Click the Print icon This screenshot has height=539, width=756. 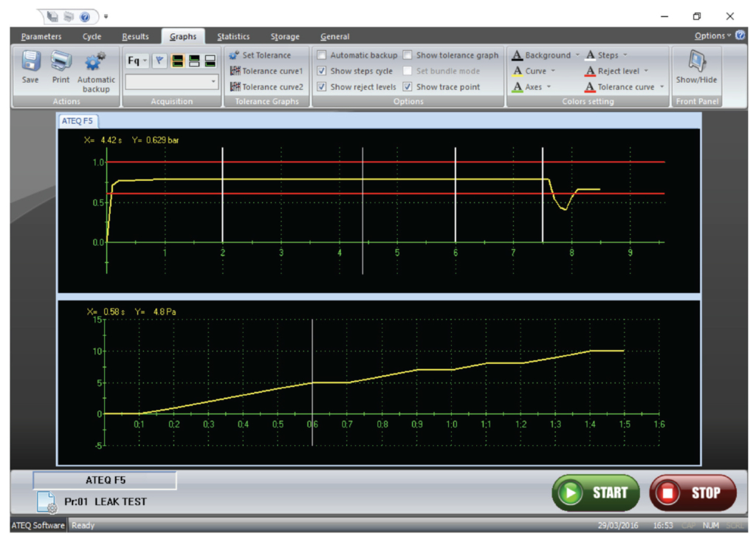[61, 62]
